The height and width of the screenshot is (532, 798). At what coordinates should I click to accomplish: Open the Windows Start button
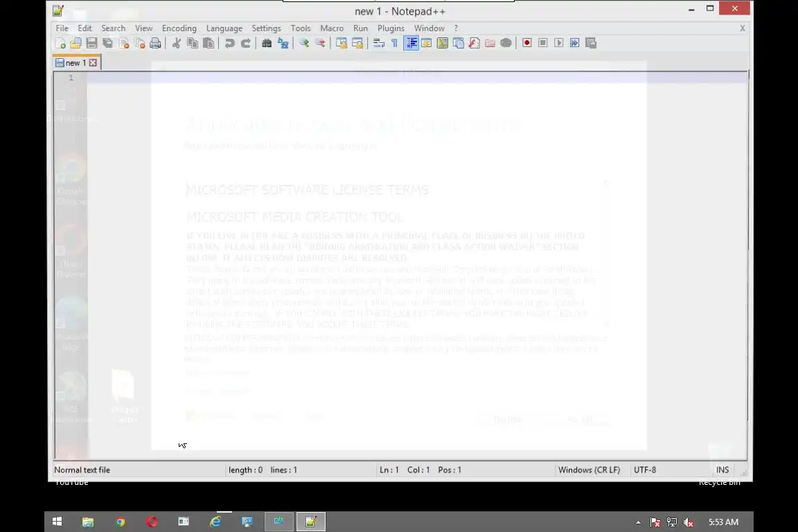pos(57,522)
